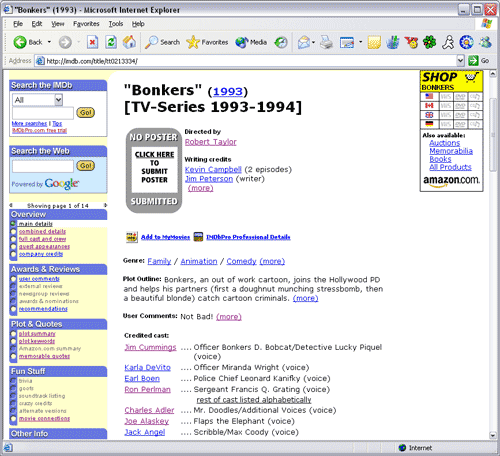Click the 1993 year link
The height and width of the screenshot is (456, 500).
tap(228, 91)
